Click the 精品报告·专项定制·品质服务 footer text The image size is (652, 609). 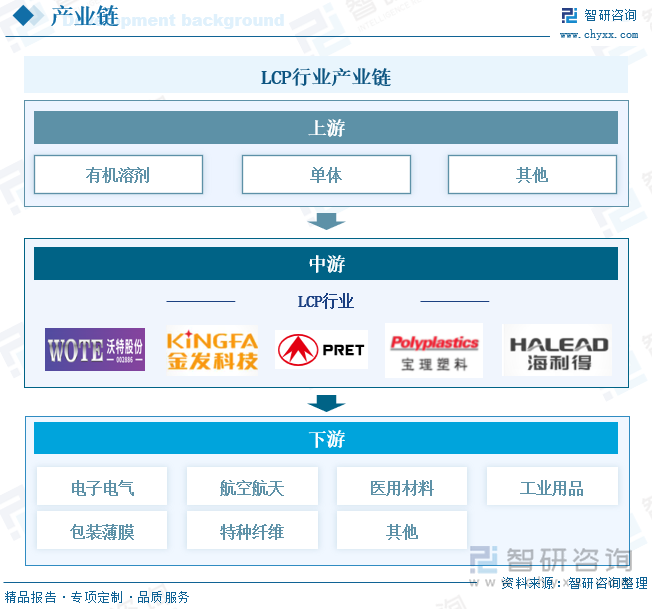pyautogui.click(x=97, y=597)
